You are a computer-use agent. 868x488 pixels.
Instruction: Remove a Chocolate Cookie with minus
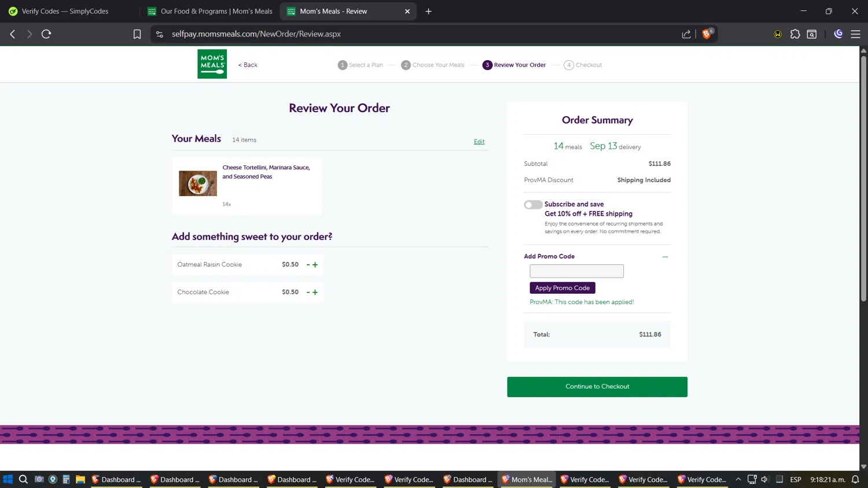point(308,292)
